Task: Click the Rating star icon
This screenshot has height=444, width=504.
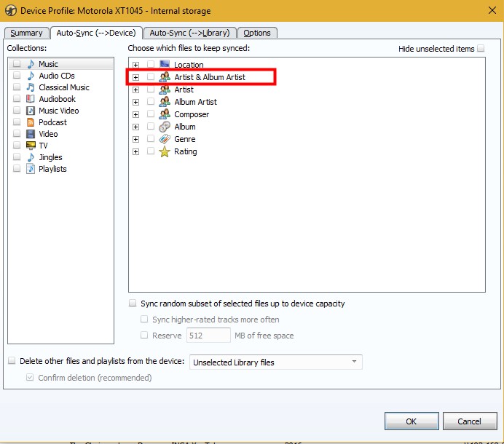Action: click(165, 151)
